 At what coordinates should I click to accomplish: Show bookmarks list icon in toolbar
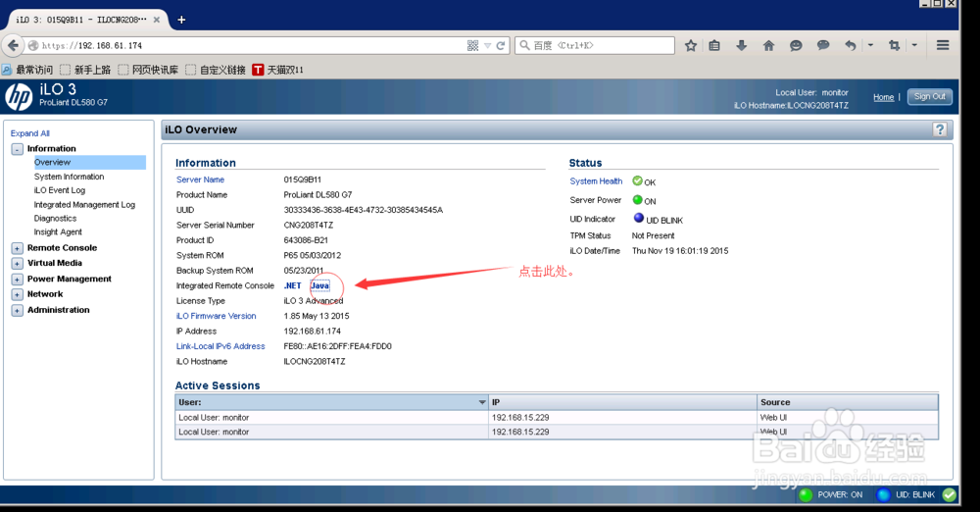point(714,46)
